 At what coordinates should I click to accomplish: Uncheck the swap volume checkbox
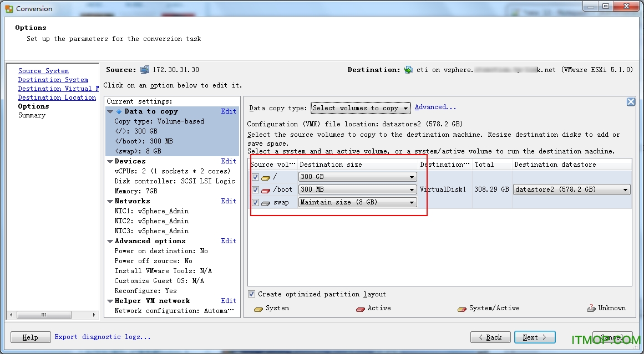tap(255, 202)
